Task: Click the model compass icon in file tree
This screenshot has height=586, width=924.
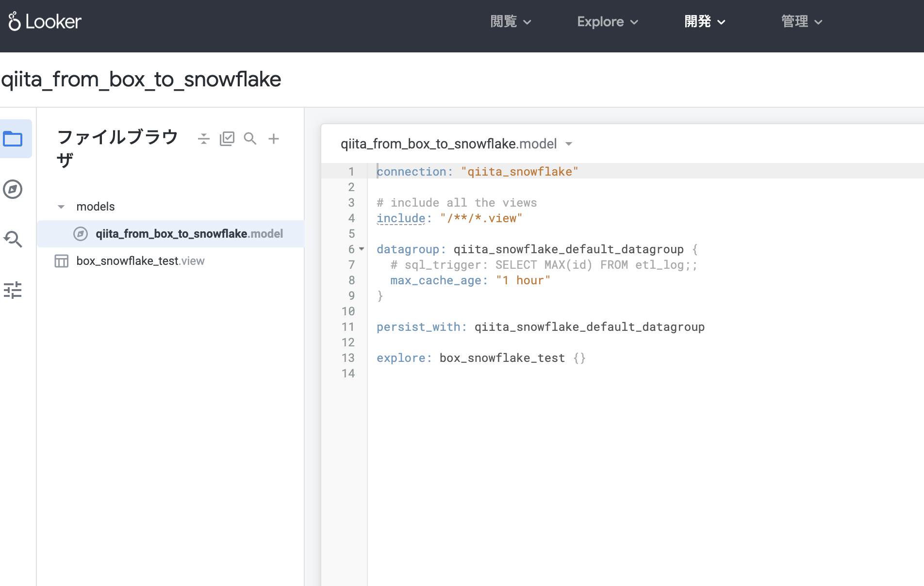Action: tap(81, 234)
